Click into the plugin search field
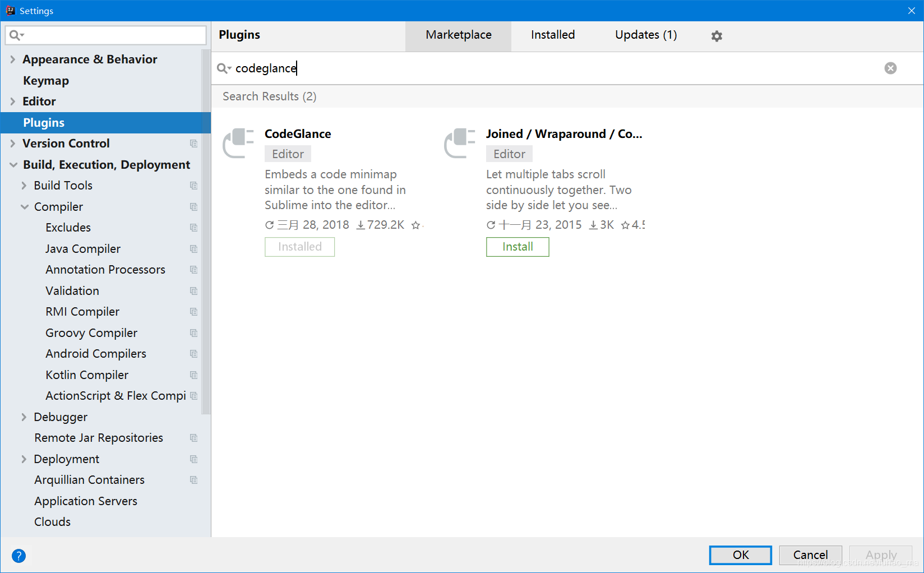Image resolution: width=924 pixels, height=573 pixels. click(555, 68)
